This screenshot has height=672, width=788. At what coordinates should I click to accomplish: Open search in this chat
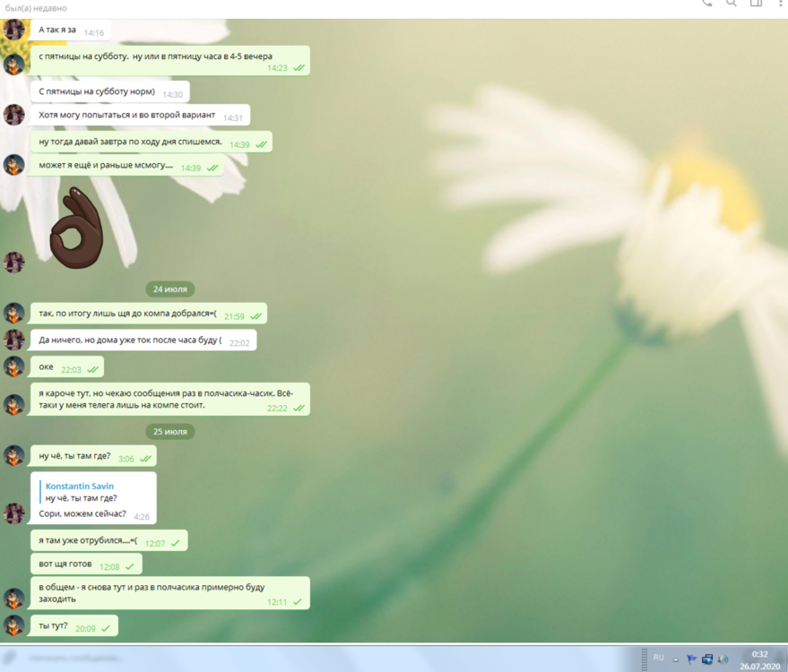(x=732, y=4)
